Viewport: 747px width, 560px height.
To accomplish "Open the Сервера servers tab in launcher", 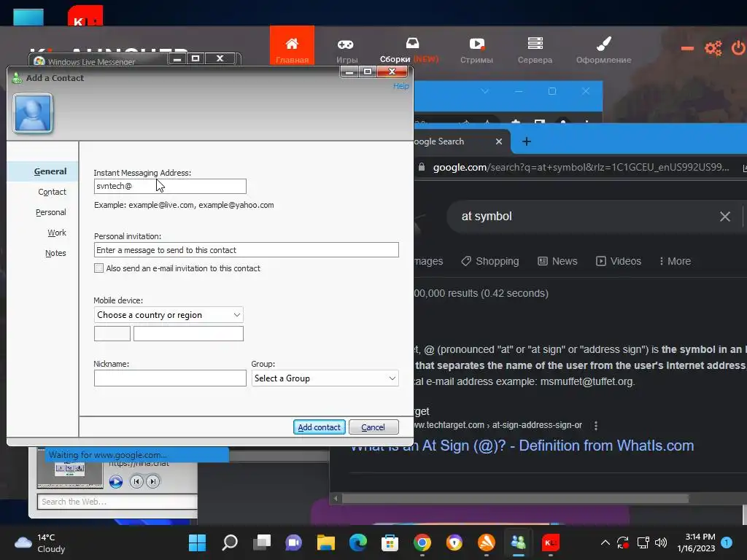I will pos(535,51).
